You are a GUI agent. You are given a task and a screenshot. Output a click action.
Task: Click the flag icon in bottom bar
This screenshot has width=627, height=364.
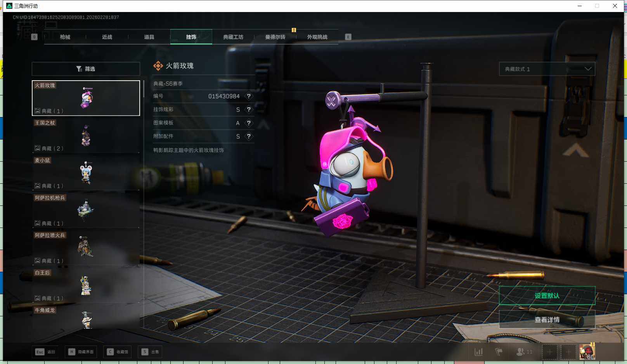pyautogui.click(x=499, y=352)
